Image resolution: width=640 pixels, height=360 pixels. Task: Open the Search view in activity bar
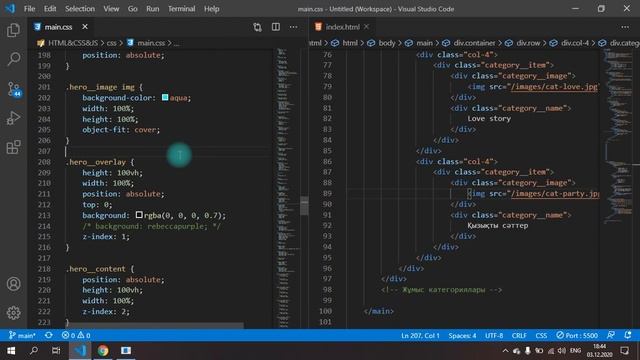click(13, 59)
